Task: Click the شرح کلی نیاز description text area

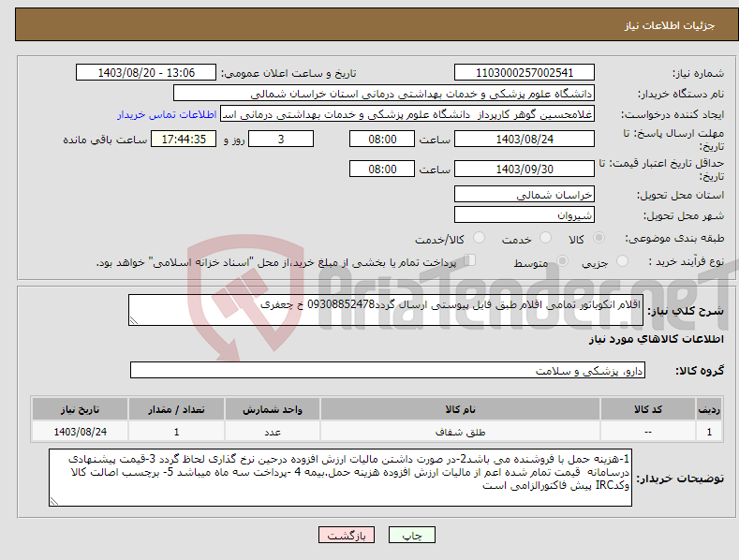Action: click(386, 310)
